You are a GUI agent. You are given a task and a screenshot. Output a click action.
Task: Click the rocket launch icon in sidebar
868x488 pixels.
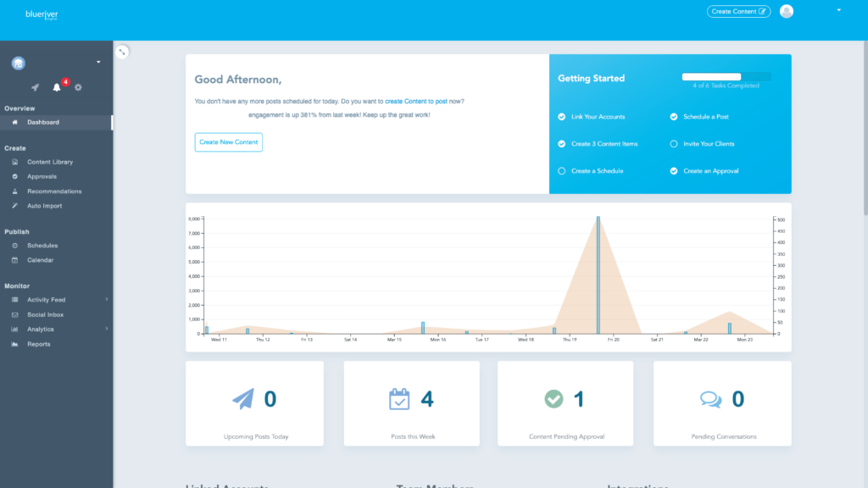(35, 87)
